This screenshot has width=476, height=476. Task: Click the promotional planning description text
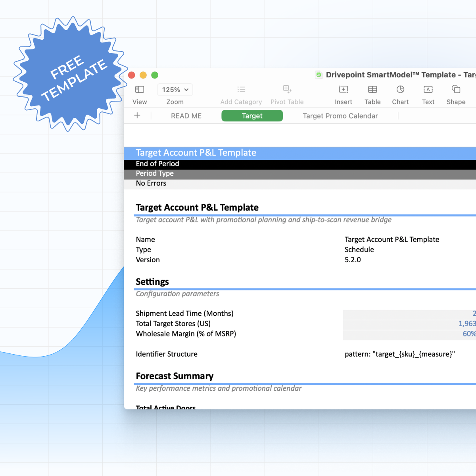click(x=264, y=220)
